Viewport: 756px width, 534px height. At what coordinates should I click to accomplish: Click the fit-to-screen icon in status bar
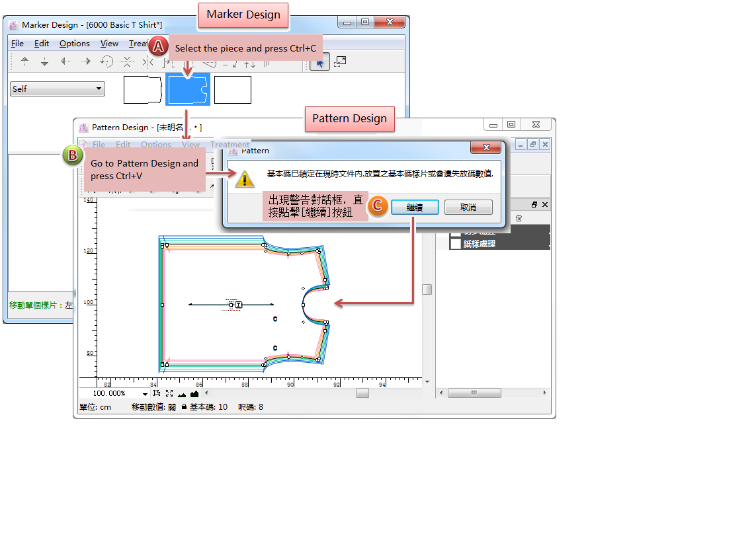pos(169,394)
